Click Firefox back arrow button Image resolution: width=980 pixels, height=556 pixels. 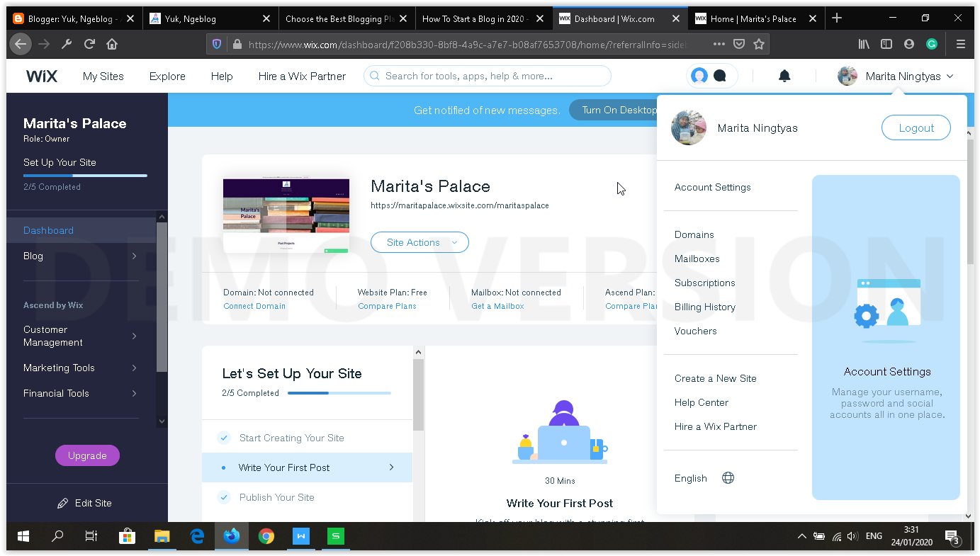tap(21, 44)
